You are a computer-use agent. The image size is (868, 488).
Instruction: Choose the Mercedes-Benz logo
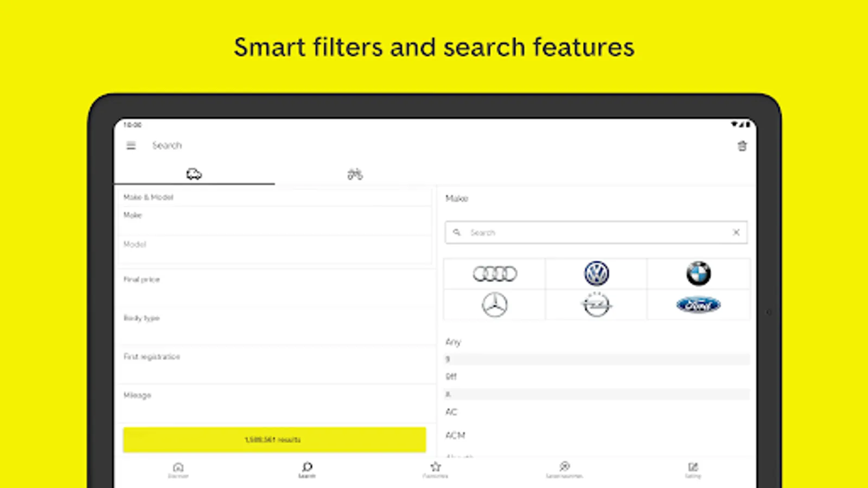[495, 305]
